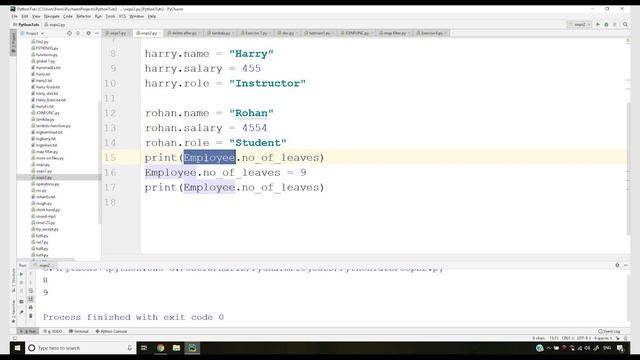Switch to the lambda.py editor tab
The image size is (640, 360).
(x=221, y=33)
